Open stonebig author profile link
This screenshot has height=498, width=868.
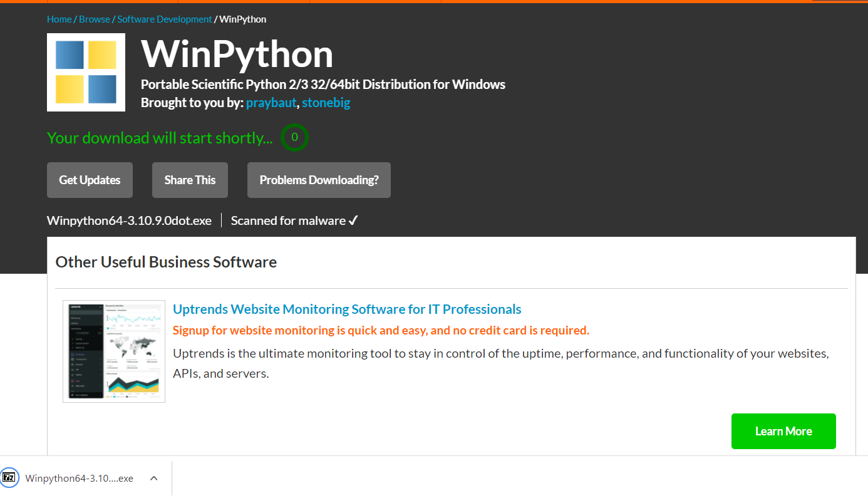(326, 103)
